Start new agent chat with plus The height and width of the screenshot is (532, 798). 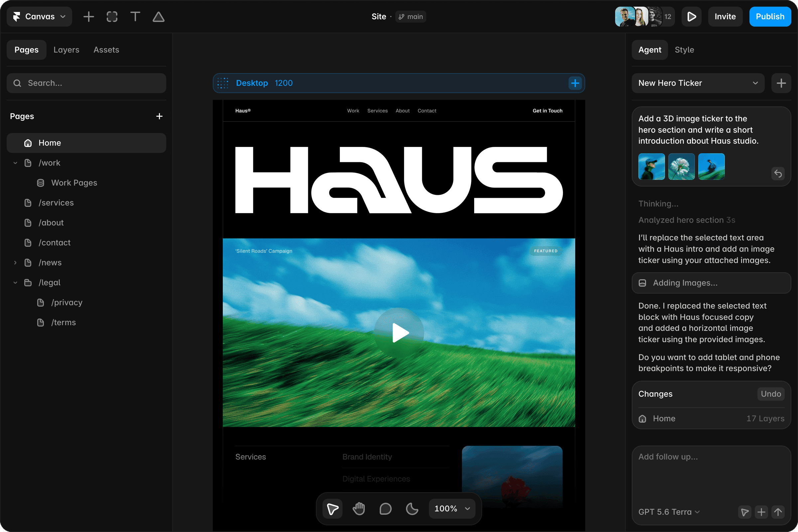point(781,83)
